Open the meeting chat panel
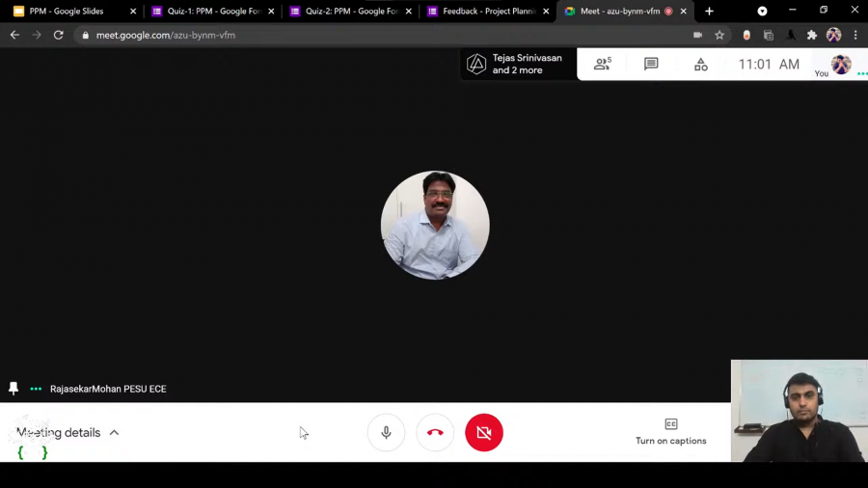This screenshot has width=868, height=488. [651, 65]
